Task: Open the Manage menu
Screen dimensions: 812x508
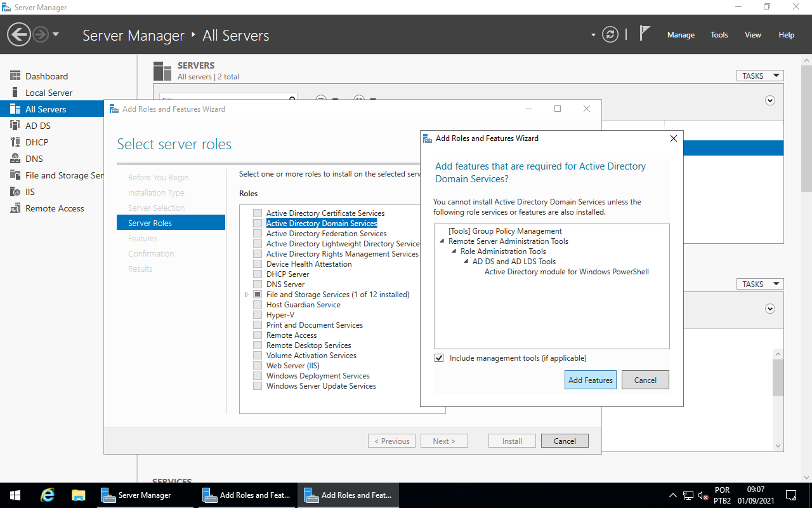Action: (x=681, y=35)
